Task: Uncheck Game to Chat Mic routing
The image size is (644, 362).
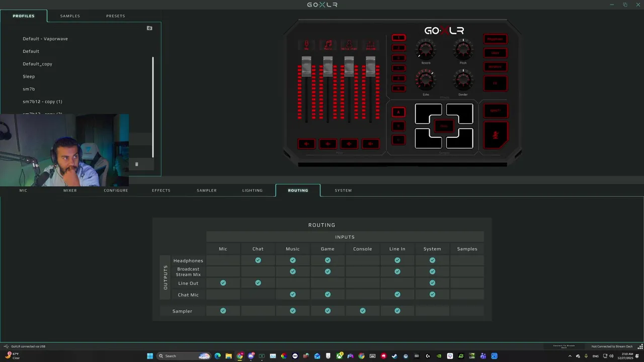Action: pyautogui.click(x=328, y=295)
